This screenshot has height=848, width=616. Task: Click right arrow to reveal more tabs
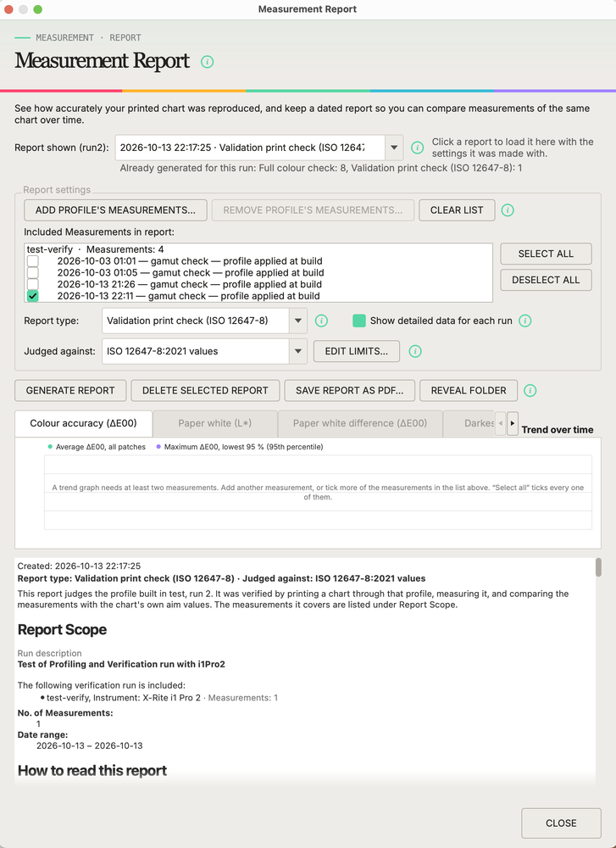513,423
